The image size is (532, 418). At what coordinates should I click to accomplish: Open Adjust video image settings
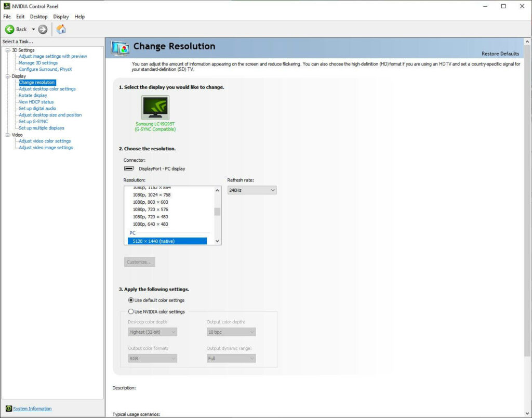click(46, 148)
